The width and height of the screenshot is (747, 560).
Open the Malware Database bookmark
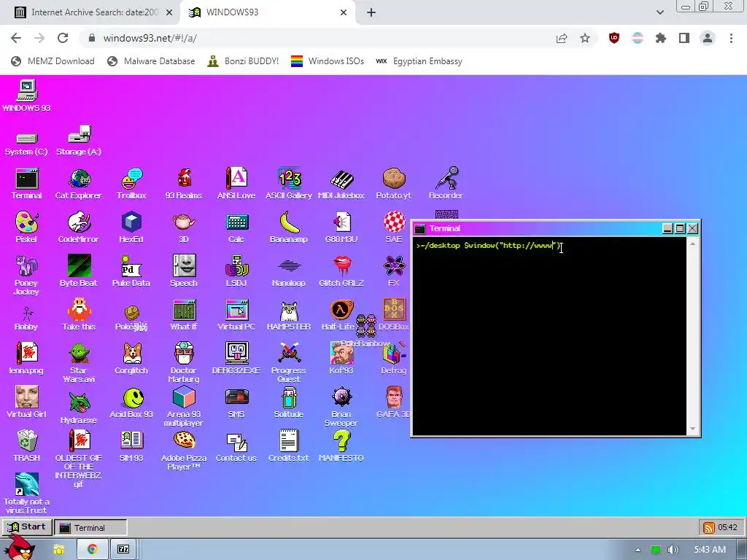coord(151,61)
